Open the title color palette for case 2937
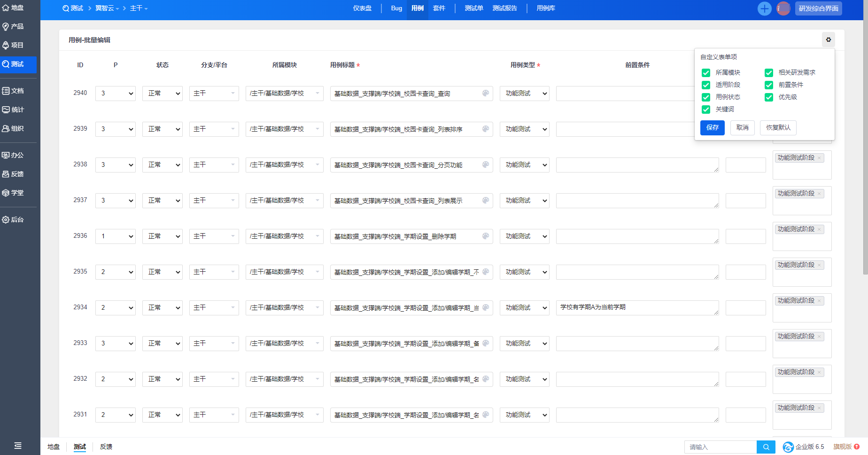This screenshot has height=455, width=868. 486,200
